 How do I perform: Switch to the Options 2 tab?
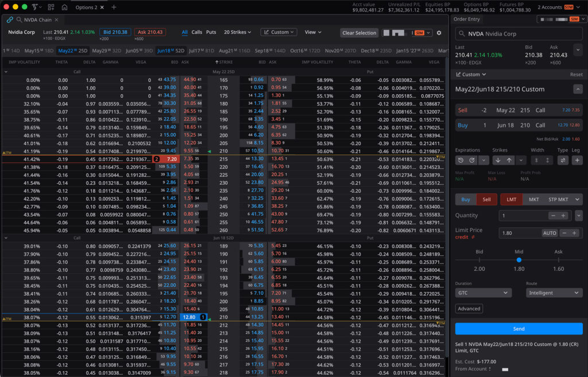pyautogui.click(x=86, y=7)
